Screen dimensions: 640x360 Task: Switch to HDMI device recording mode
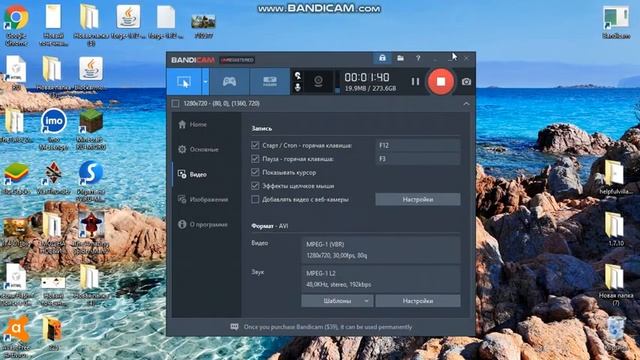(x=270, y=82)
